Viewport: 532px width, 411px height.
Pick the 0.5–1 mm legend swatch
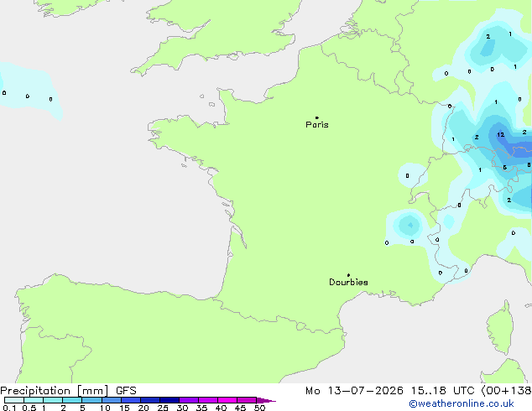point(34,400)
